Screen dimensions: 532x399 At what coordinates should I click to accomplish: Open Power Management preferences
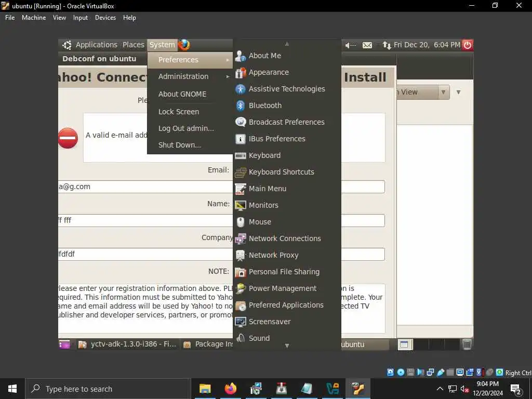pos(287,288)
